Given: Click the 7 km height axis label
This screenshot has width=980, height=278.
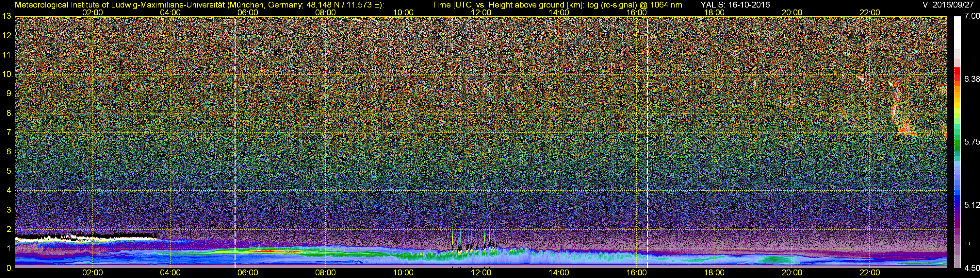Looking at the screenshot, I should [x=9, y=133].
